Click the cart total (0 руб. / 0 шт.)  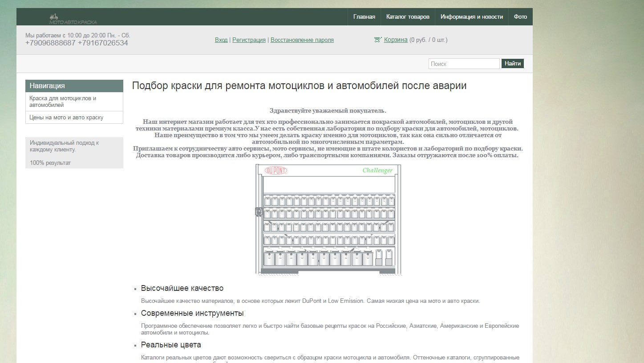point(429,40)
